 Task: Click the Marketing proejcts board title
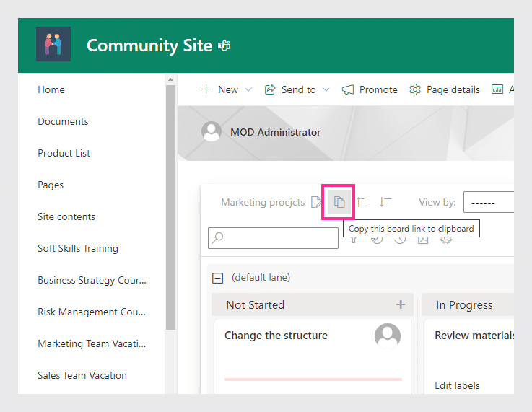coord(263,203)
